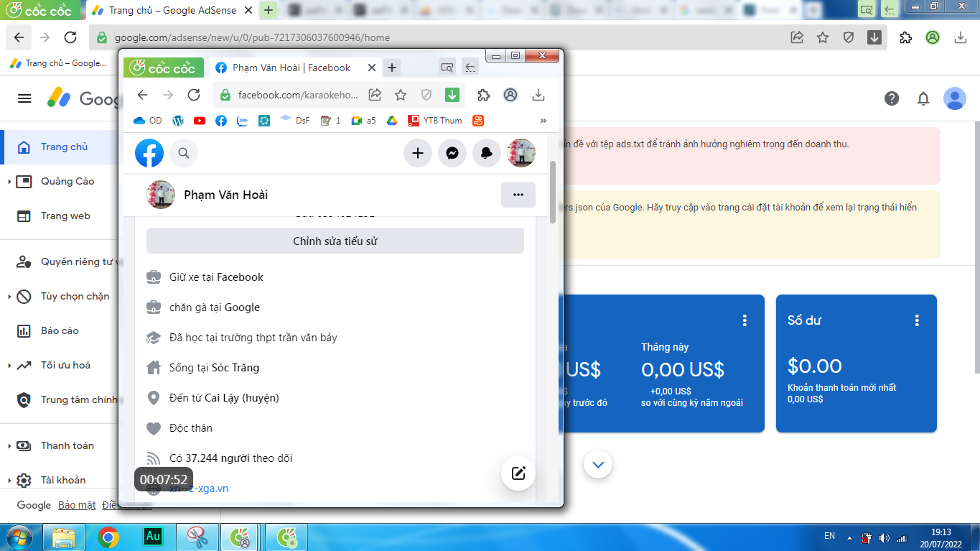The height and width of the screenshot is (551, 980).
Task: Open AdSense notifications bell
Action: [923, 98]
